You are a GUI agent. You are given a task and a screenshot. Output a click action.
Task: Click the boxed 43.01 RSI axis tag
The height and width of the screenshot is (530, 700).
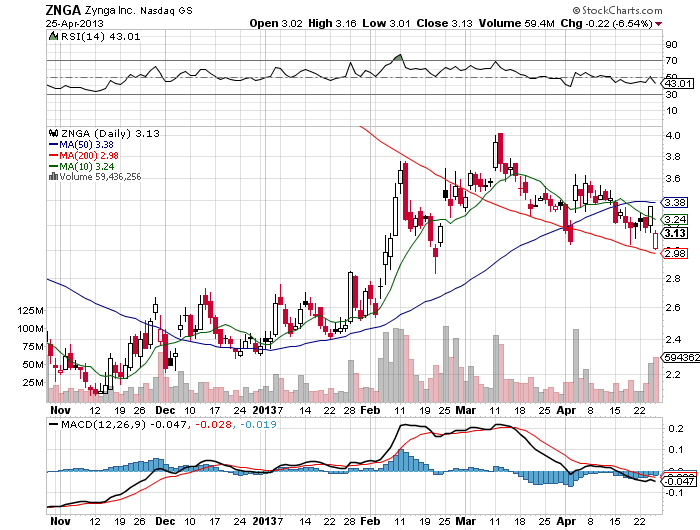(678, 83)
